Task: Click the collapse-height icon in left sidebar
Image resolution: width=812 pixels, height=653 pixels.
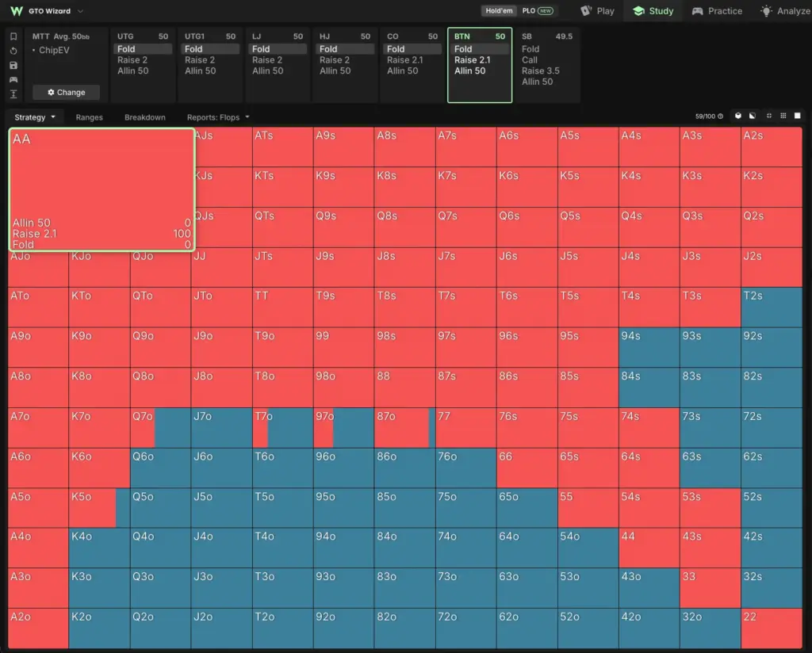Action: click(x=14, y=94)
